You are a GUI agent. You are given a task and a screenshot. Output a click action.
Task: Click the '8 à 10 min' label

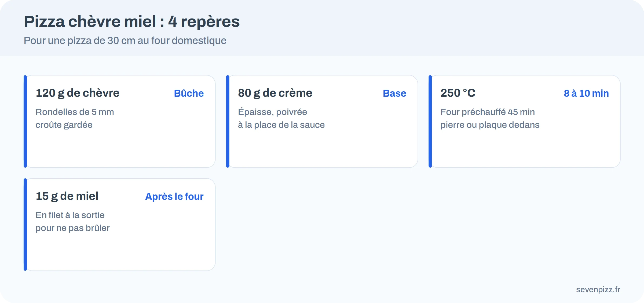coord(586,93)
